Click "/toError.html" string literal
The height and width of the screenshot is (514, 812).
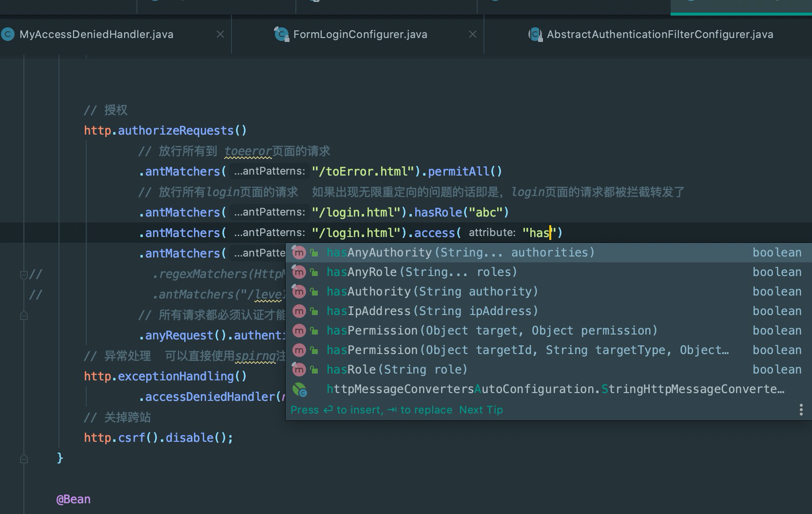[363, 172]
